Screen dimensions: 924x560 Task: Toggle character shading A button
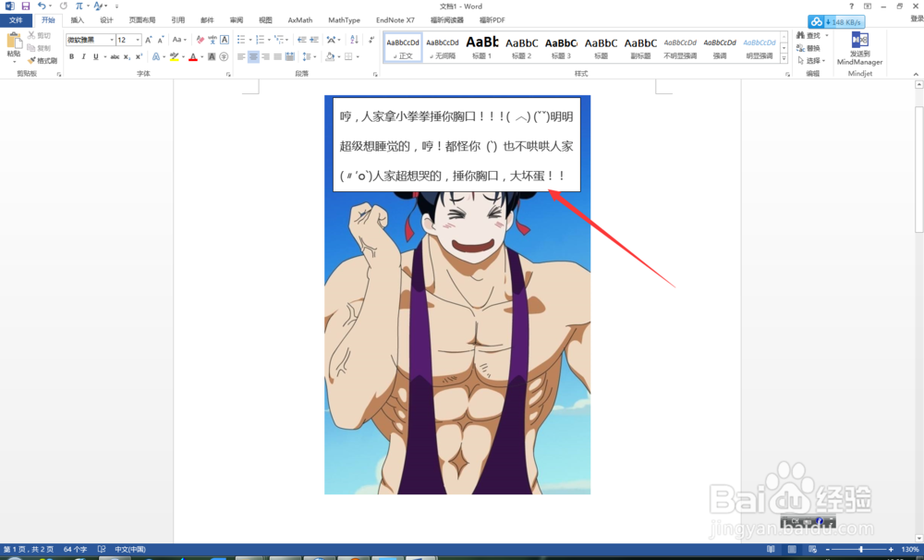(212, 56)
